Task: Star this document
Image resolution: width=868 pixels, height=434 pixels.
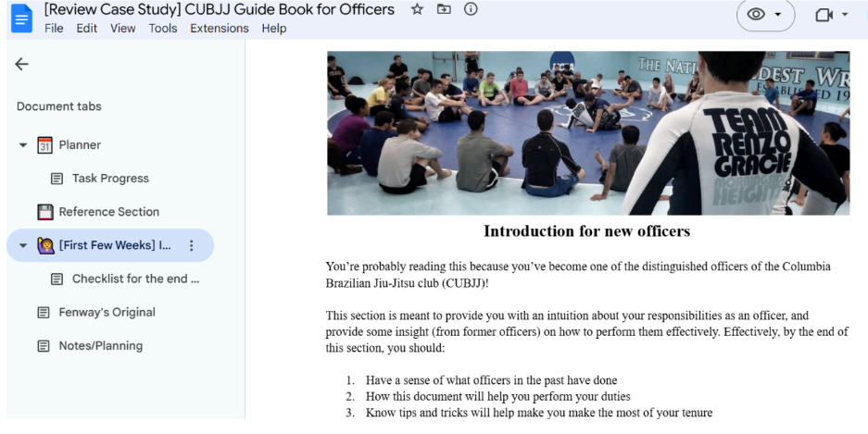Action: pyautogui.click(x=417, y=9)
